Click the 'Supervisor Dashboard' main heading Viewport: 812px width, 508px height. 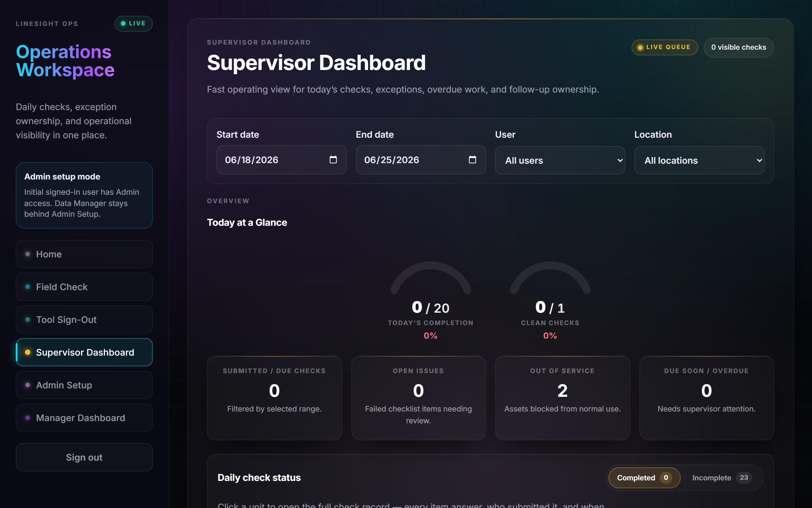coord(316,63)
